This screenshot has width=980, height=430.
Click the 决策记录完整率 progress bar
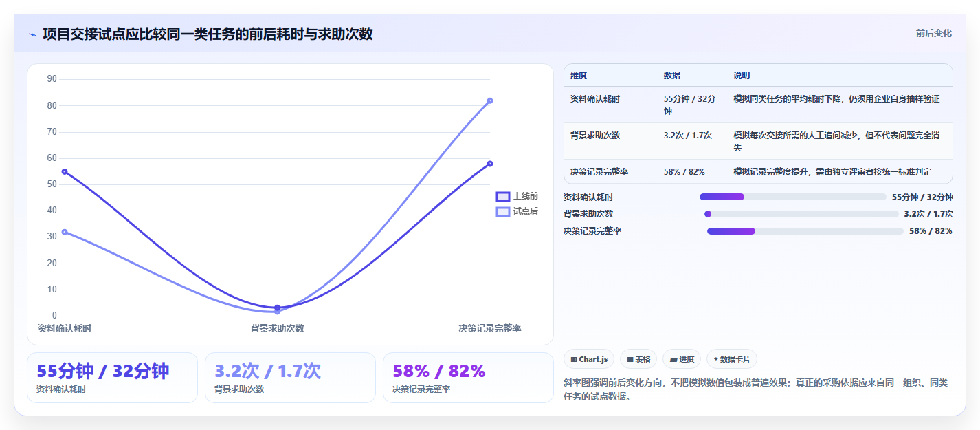805,231
